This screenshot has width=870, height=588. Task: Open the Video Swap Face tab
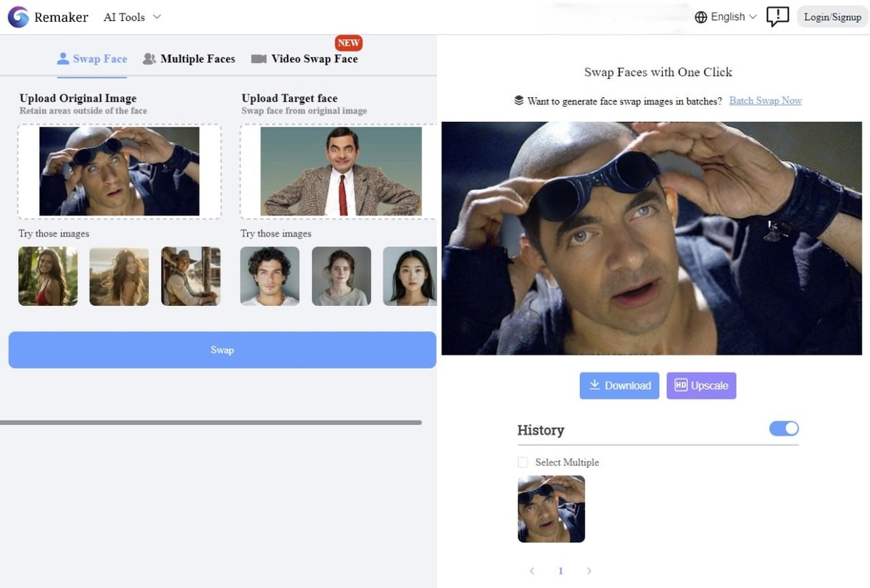tap(304, 59)
